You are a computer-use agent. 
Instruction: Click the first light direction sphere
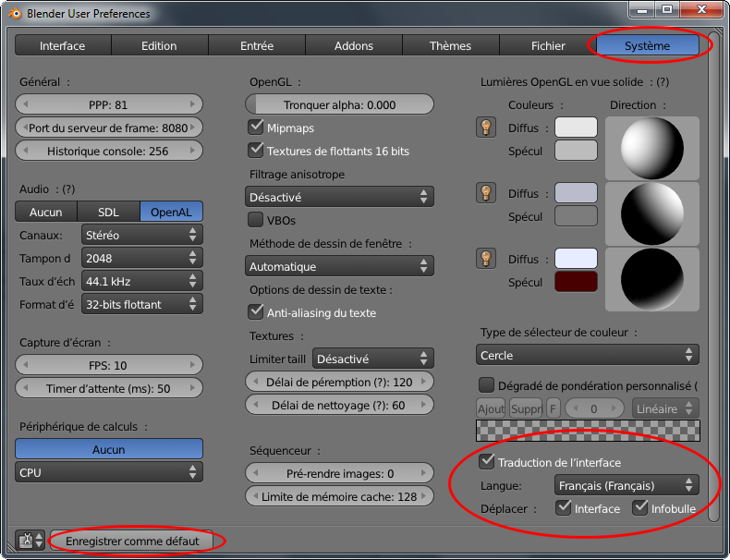[x=652, y=148]
